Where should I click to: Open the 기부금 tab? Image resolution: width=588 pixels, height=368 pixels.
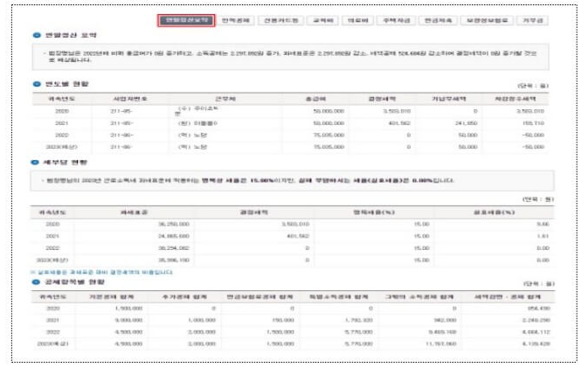[x=532, y=20]
